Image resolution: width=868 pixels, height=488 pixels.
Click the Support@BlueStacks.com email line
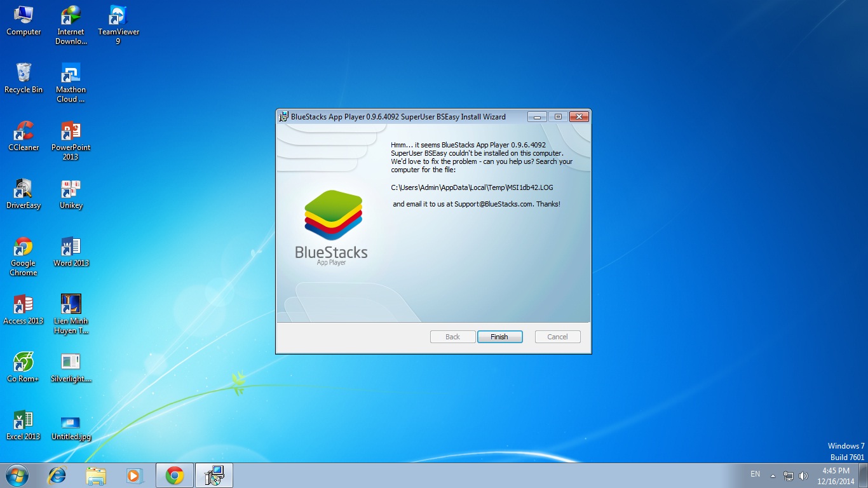477,204
